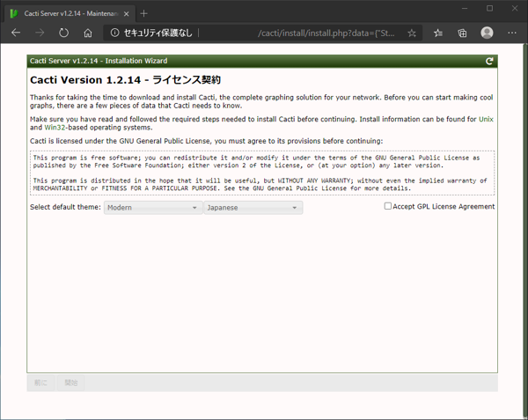Select the Cacti Server v1.2.14 tab
This screenshot has width=528, height=420.
tap(70, 13)
